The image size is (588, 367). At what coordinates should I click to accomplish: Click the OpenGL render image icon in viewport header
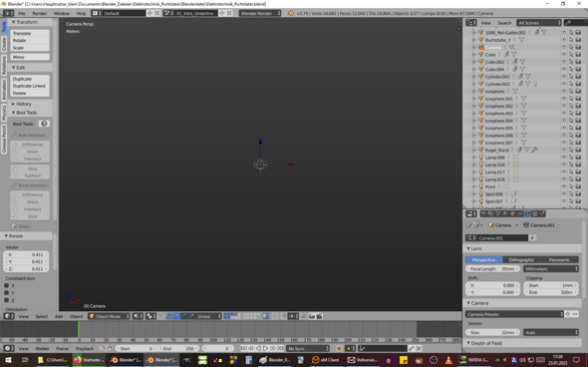click(x=312, y=316)
